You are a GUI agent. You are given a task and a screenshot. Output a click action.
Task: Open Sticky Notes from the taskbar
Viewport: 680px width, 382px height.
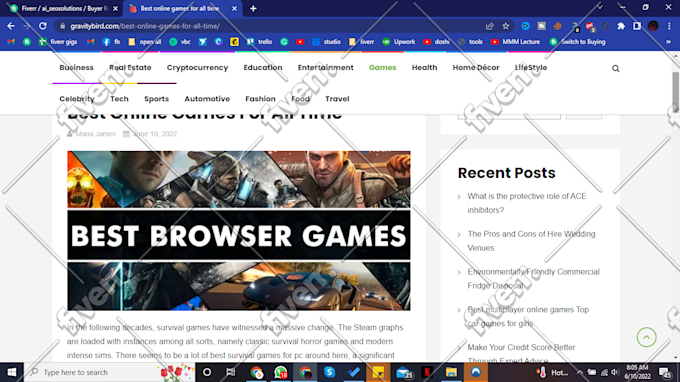[378, 372]
